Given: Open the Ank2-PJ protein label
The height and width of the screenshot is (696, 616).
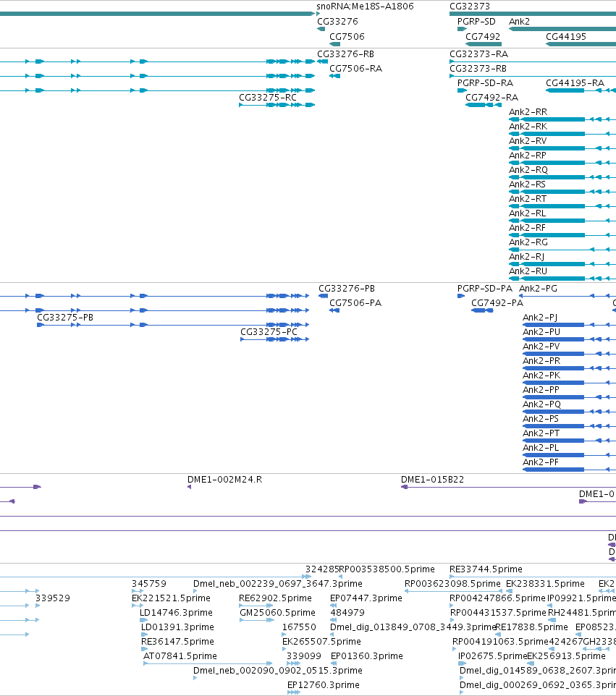Looking at the screenshot, I should coord(540,318).
